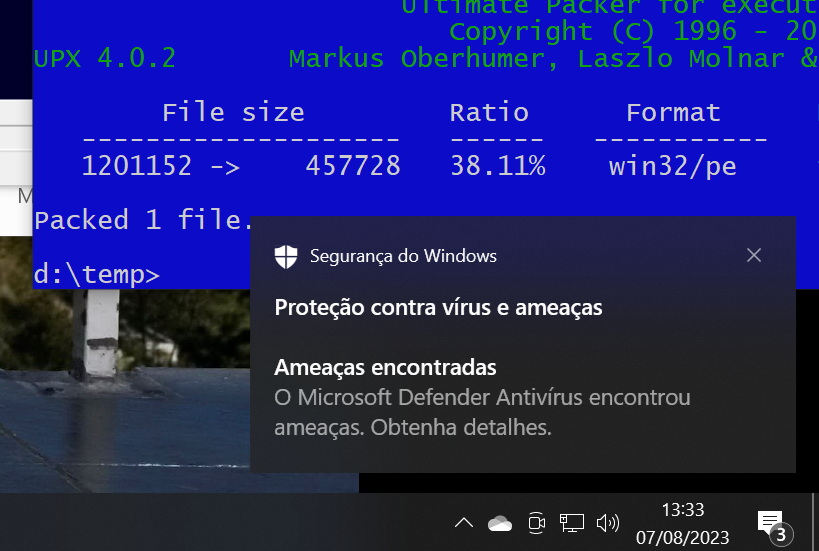Open the network connection tray icon
The width and height of the screenshot is (819, 551).
pyautogui.click(x=572, y=523)
